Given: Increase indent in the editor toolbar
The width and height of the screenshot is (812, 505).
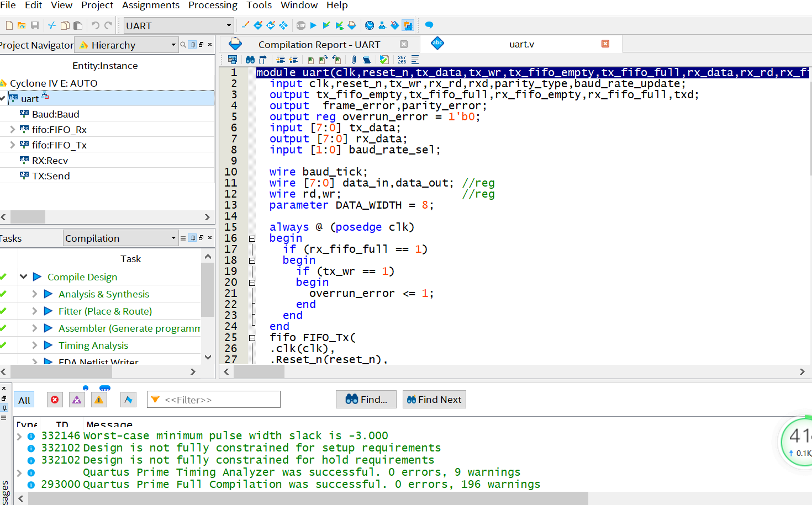Looking at the screenshot, I should pyautogui.click(x=281, y=60).
